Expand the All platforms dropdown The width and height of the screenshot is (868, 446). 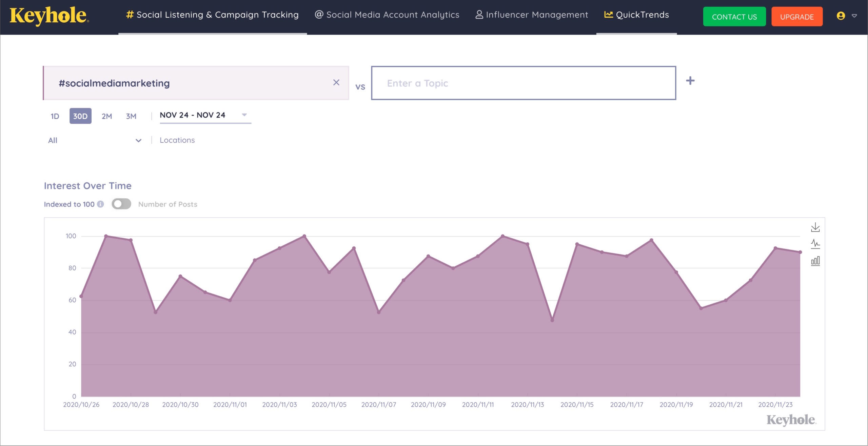pyautogui.click(x=95, y=140)
